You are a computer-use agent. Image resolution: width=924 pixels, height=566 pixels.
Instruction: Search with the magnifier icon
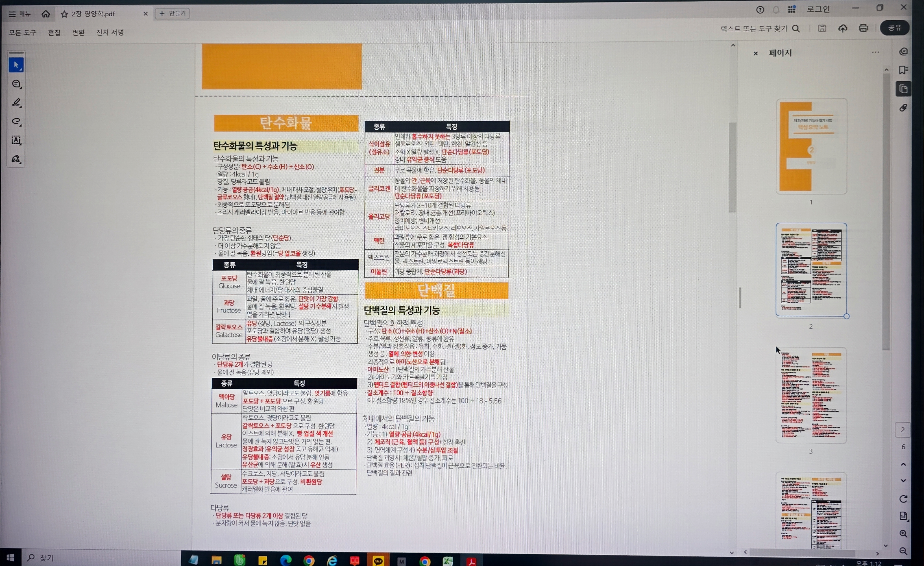point(796,29)
